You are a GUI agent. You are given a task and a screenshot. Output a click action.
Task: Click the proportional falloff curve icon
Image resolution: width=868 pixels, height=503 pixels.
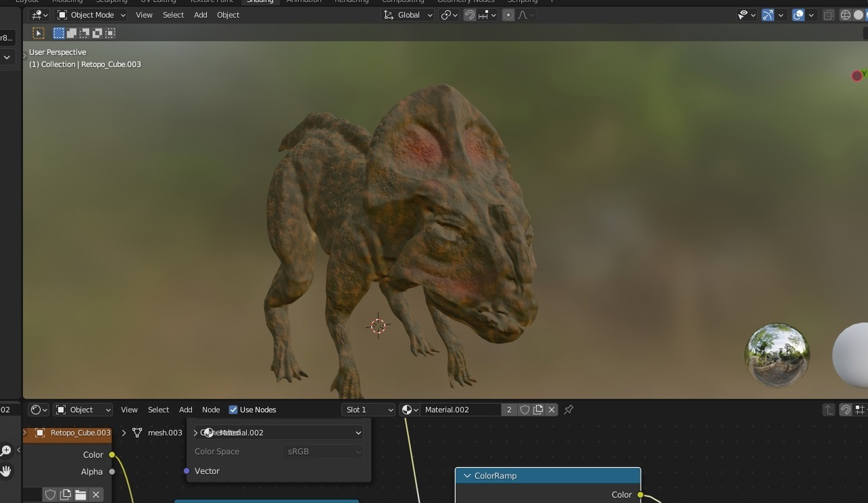526,15
